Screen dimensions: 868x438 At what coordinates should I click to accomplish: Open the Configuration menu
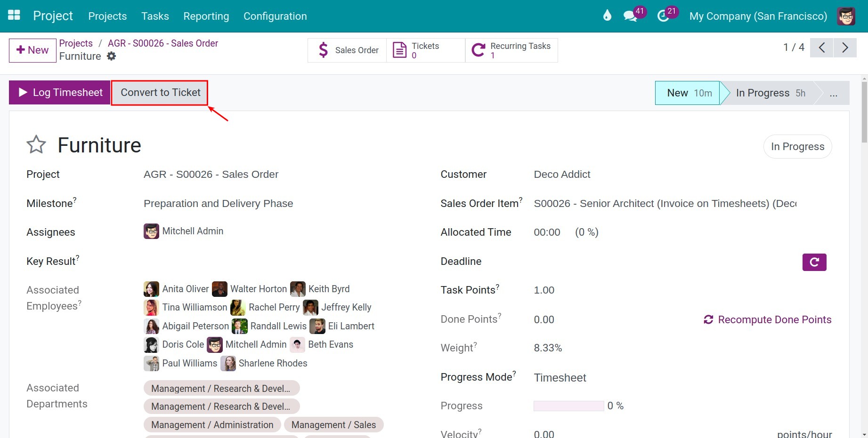click(x=275, y=16)
